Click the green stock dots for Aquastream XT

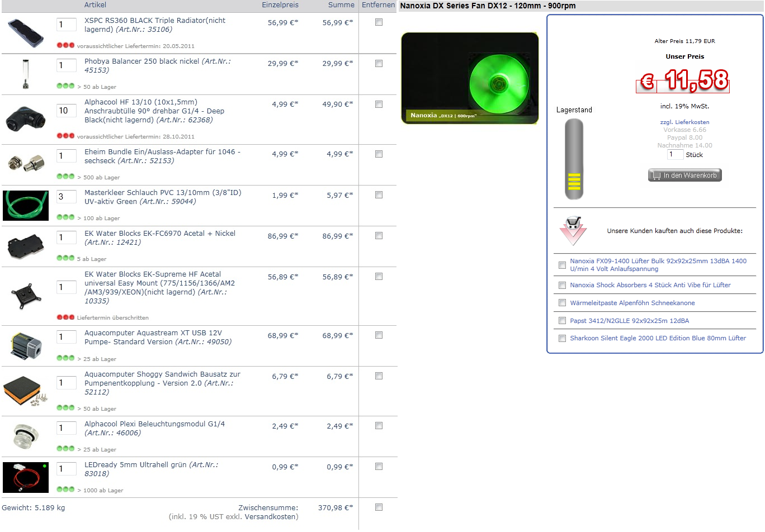(x=65, y=358)
